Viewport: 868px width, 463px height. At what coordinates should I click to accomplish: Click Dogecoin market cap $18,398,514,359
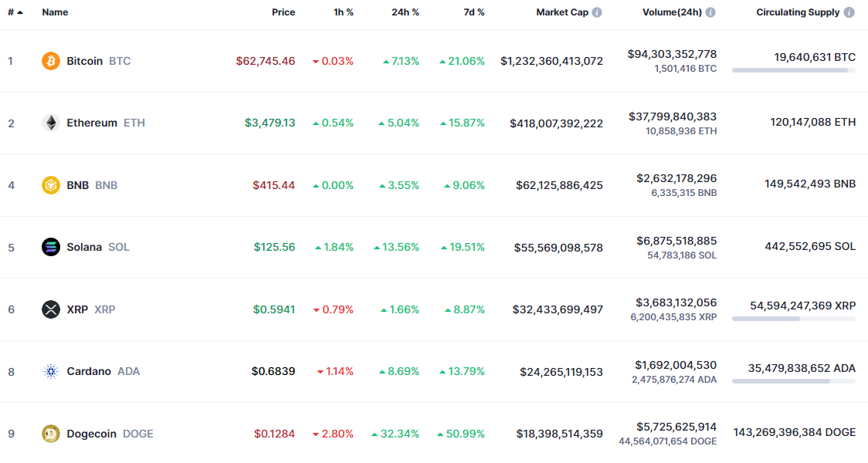coord(560,434)
